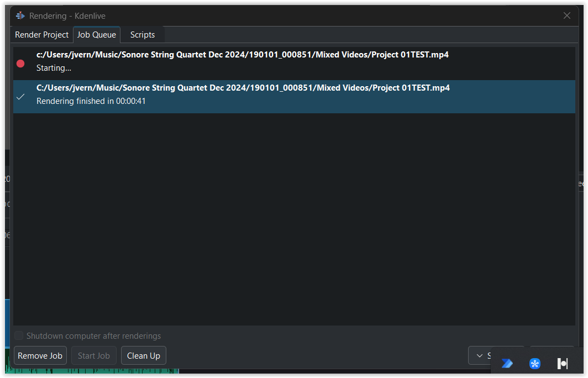Expand the dropdown chevron at bottom right

click(x=479, y=355)
